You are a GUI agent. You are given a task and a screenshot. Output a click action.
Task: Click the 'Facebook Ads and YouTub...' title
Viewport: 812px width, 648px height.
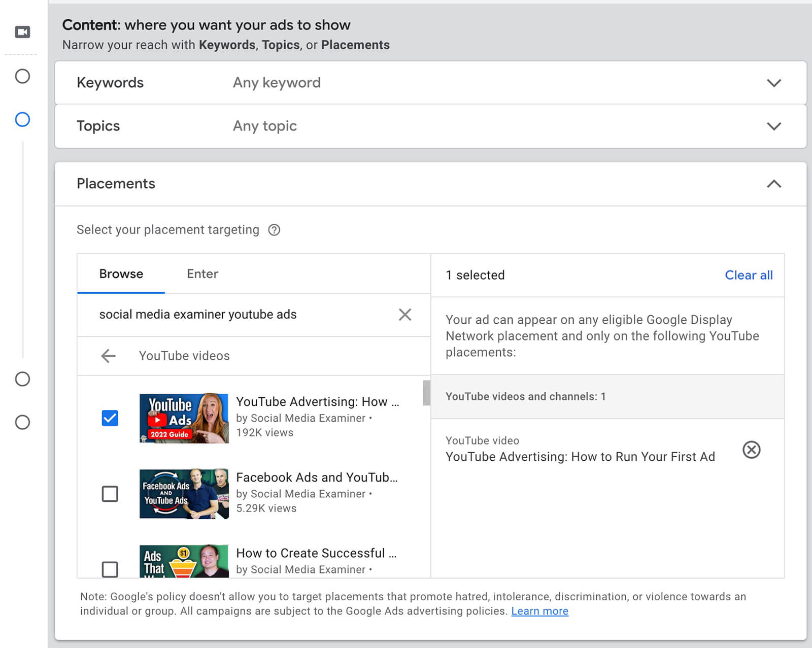click(x=317, y=478)
